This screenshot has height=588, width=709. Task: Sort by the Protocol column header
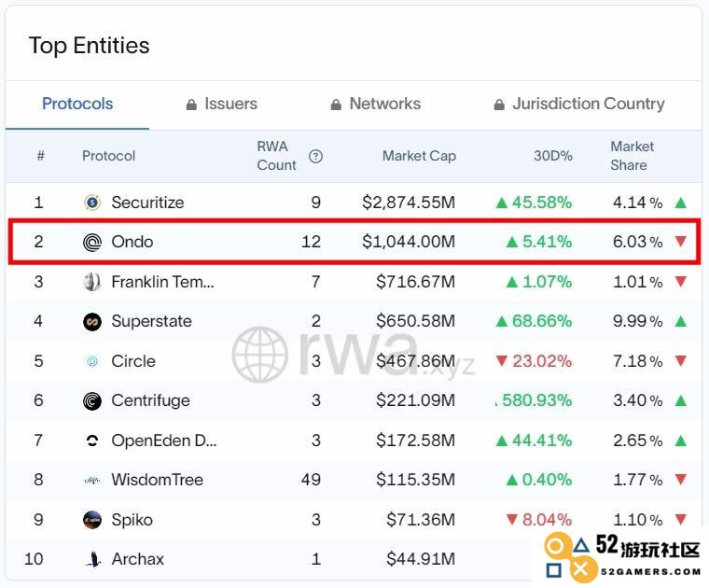pos(108,156)
